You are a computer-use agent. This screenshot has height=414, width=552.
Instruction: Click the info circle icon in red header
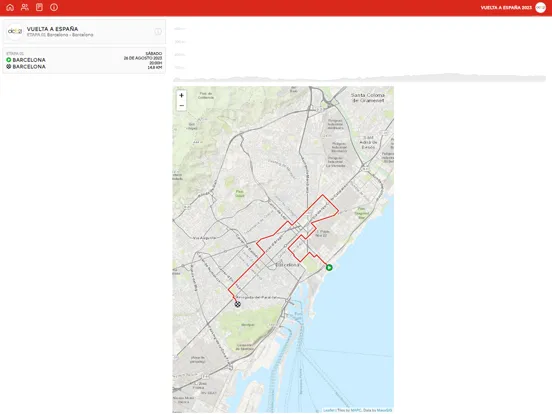coord(54,7)
